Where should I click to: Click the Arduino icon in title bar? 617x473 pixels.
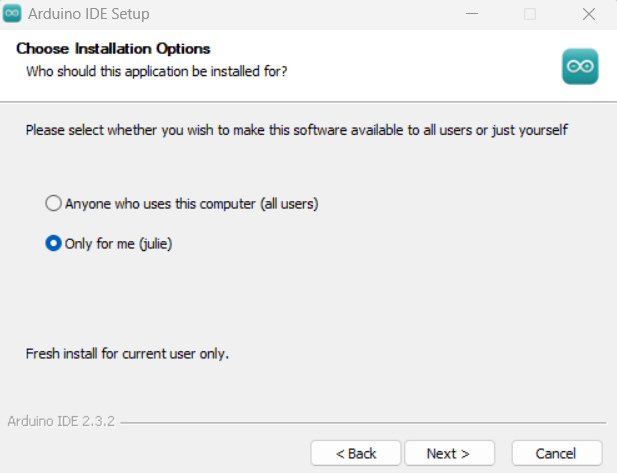(x=14, y=14)
